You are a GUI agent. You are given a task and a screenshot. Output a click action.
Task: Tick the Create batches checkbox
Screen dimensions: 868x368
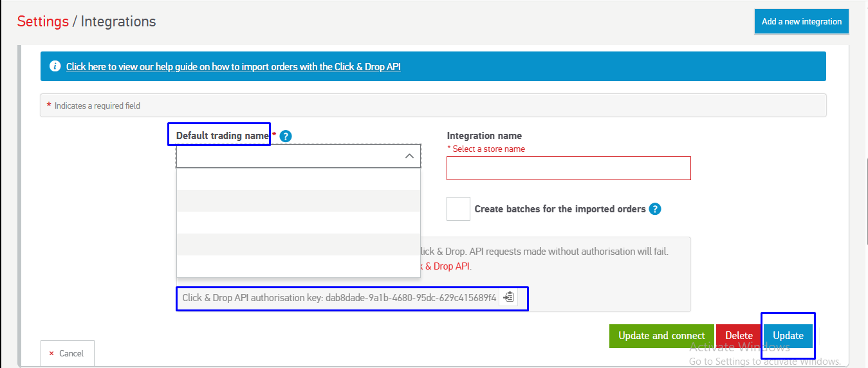click(458, 209)
